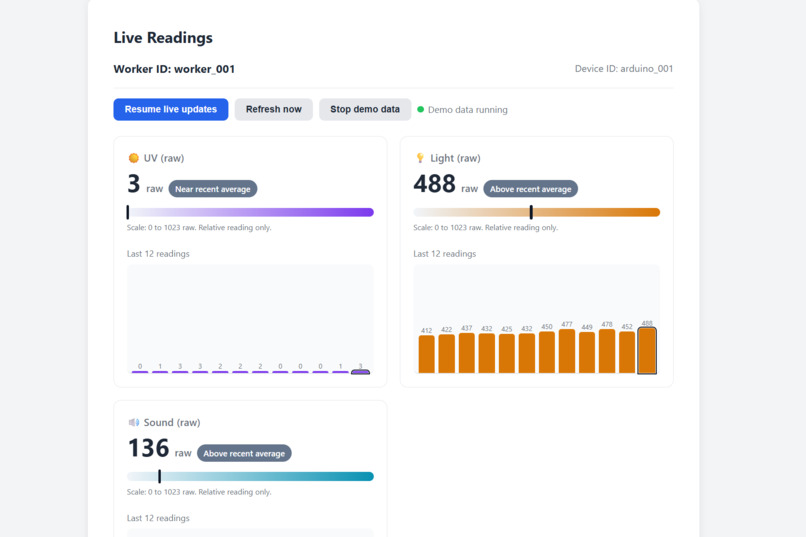Click the Light reading value 488

tap(434, 184)
